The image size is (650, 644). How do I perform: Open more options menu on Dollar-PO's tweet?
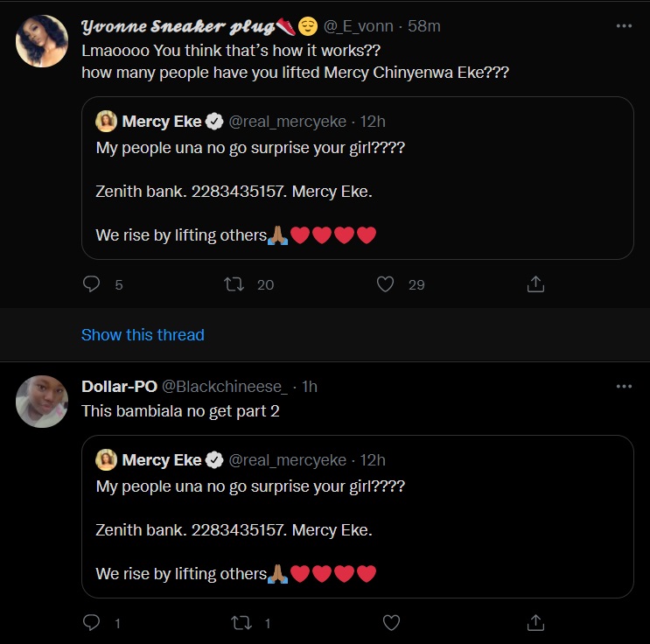pyautogui.click(x=623, y=386)
